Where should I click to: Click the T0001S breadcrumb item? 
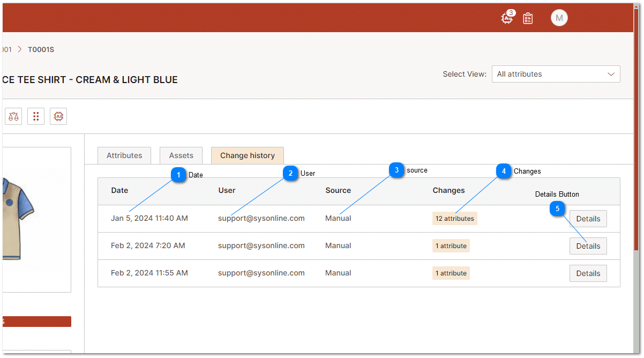click(41, 49)
